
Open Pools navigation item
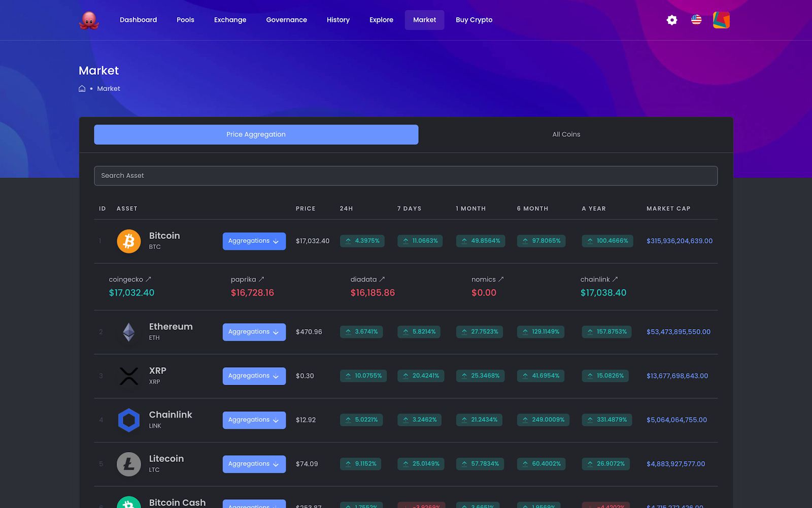185,20
